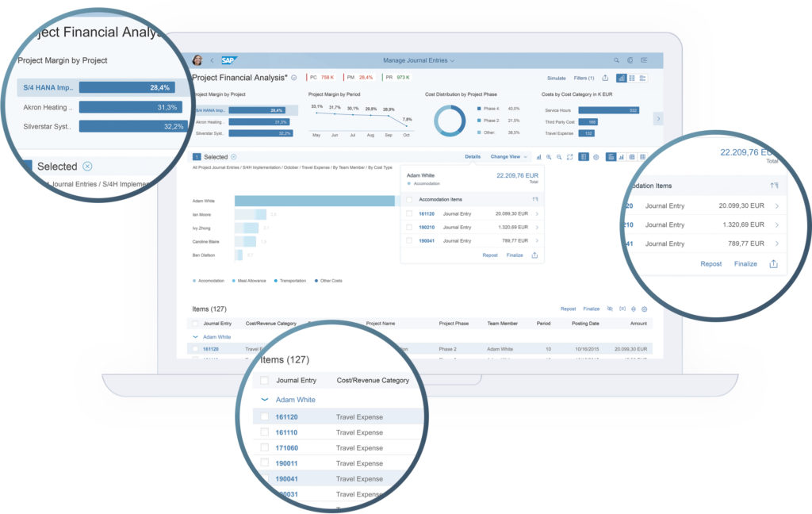Viewport: 812px width, 514px height.
Task: Click the Simulate option
Action: [556, 79]
